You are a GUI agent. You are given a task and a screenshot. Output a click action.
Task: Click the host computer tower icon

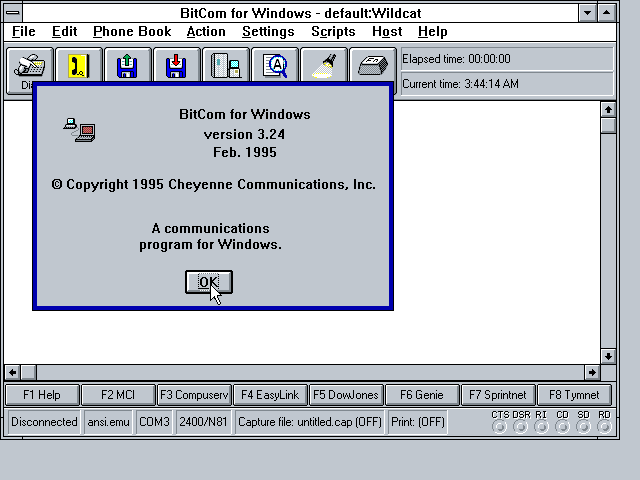(225, 65)
